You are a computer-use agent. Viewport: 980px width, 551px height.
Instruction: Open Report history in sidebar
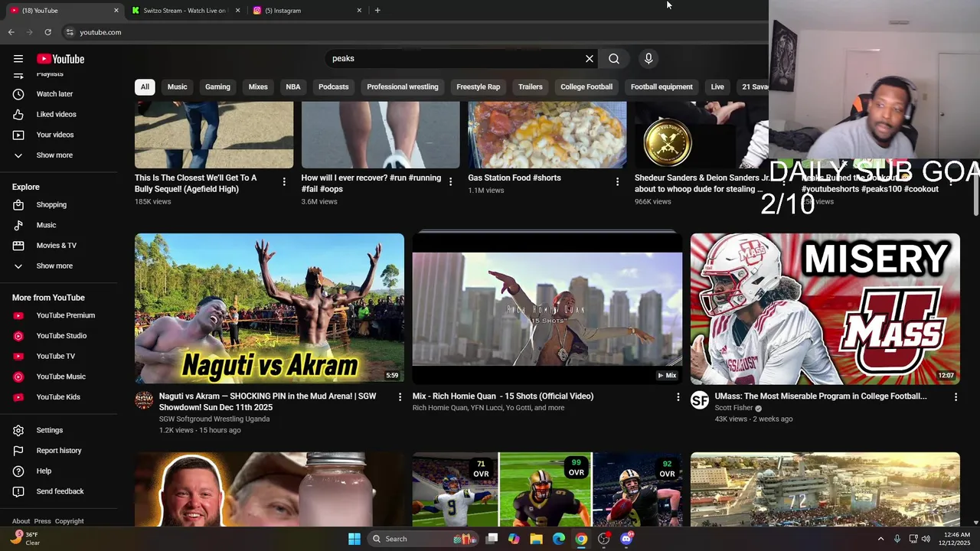tap(60, 451)
